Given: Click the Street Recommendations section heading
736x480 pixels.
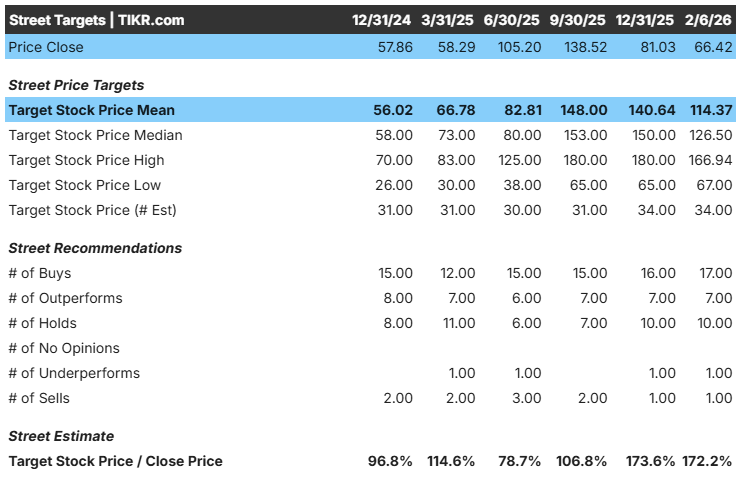Looking at the screenshot, I should click(x=95, y=248).
